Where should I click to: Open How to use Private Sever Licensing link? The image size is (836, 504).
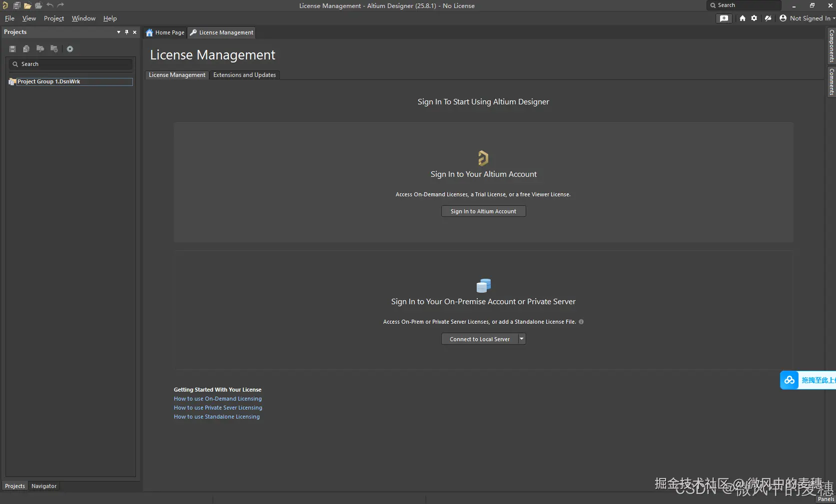pyautogui.click(x=218, y=408)
